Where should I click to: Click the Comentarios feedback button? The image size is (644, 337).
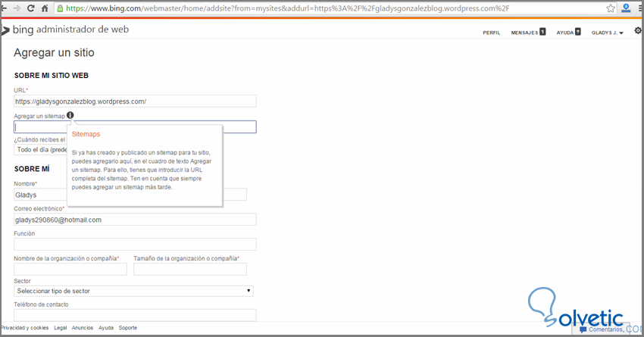pyautogui.click(x=601, y=329)
